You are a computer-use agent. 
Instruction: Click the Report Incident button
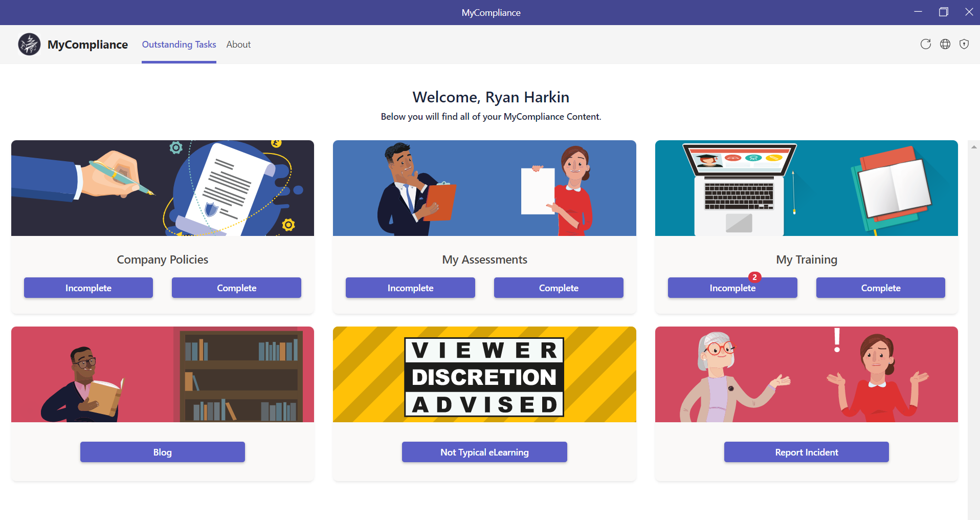tap(807, 452)
